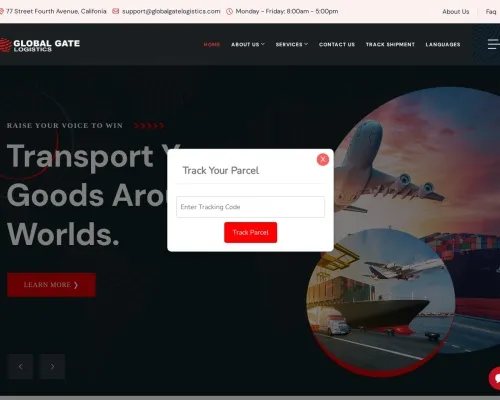Screen dimensions: 500x400
Task: Click the clock icon beside business hours
Action: tap(229, 11)
